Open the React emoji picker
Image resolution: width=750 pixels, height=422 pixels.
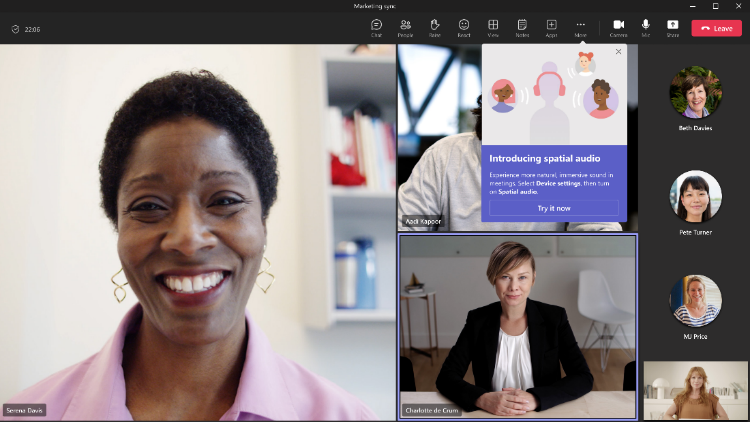click(x=464, y=27)
